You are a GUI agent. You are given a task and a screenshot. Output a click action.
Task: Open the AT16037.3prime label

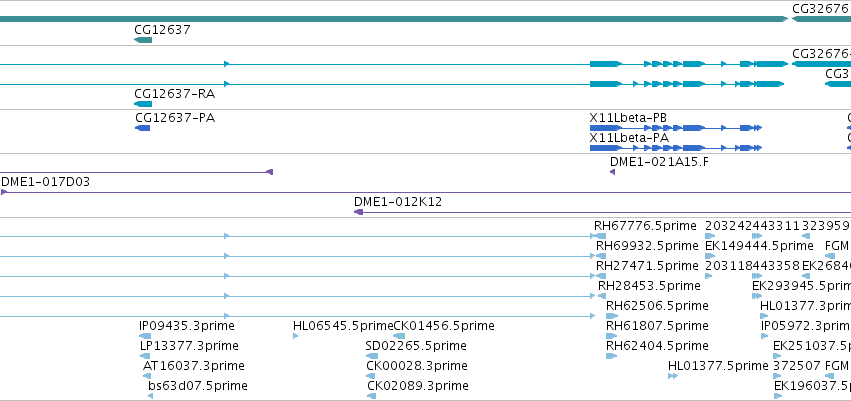194,366
